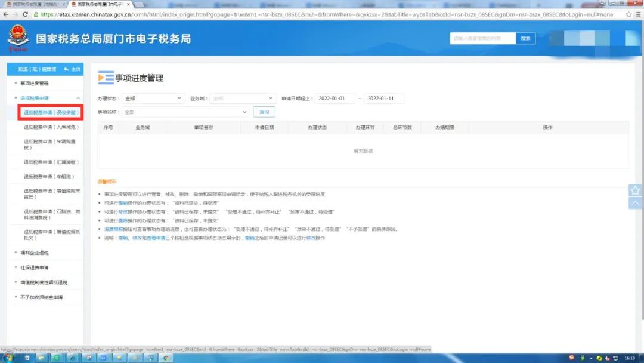The width and height of the screenshot is (644, 363).
Task: Click the 温馨提示 heading text
Action: [x=107, y=181]
